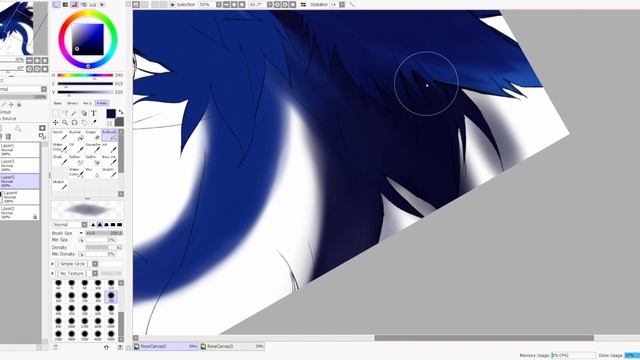Select the Pencil brush tool
Screen dimensions: 640x360
click(60, 136)
